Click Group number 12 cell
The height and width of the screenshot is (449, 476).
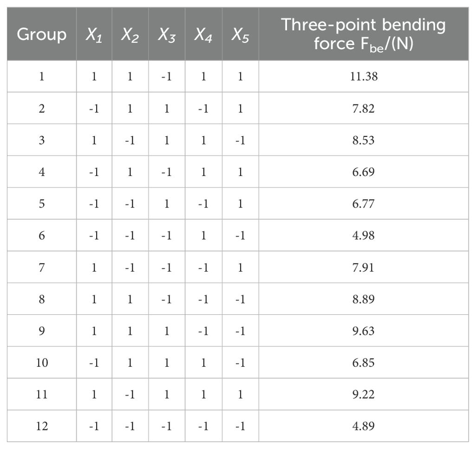pyautogui.click(x=41, y=426)
